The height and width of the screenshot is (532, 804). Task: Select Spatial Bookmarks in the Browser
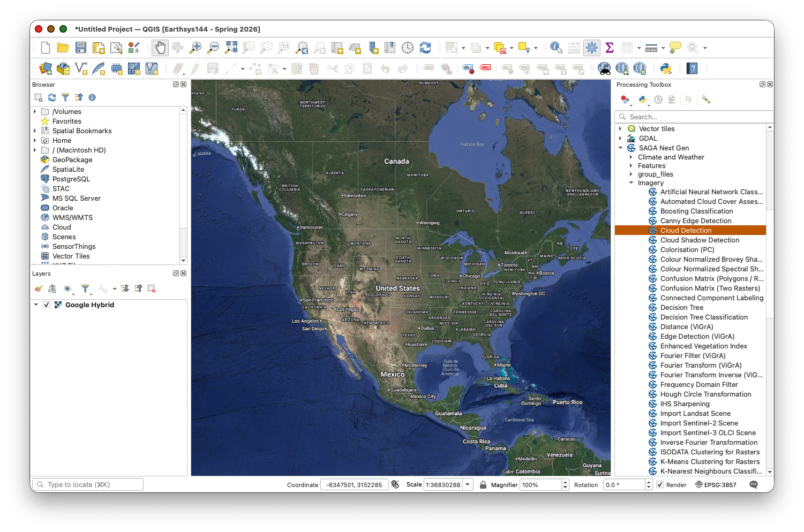[82, 131]
